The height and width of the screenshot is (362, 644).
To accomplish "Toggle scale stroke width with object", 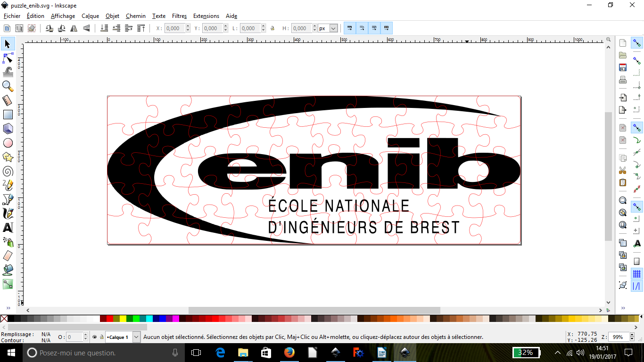I will click(349, 28).
